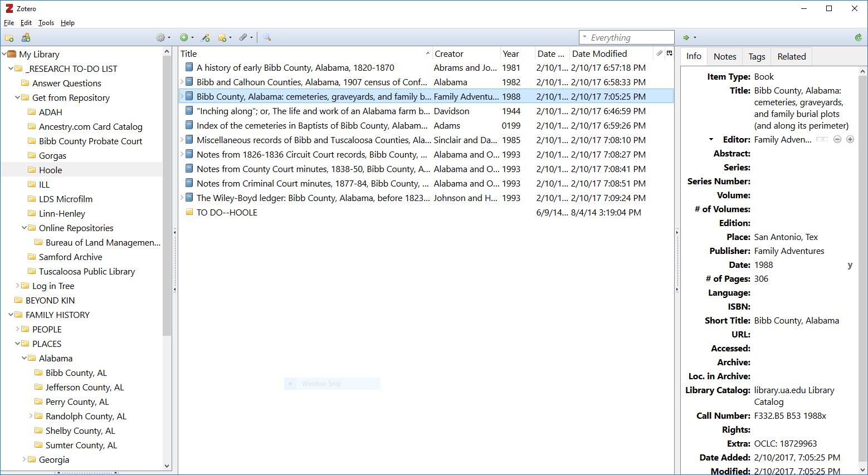Select the Samford Archive collection
The width and height of the screenshot is (868, 475).
tap(71, 257)
